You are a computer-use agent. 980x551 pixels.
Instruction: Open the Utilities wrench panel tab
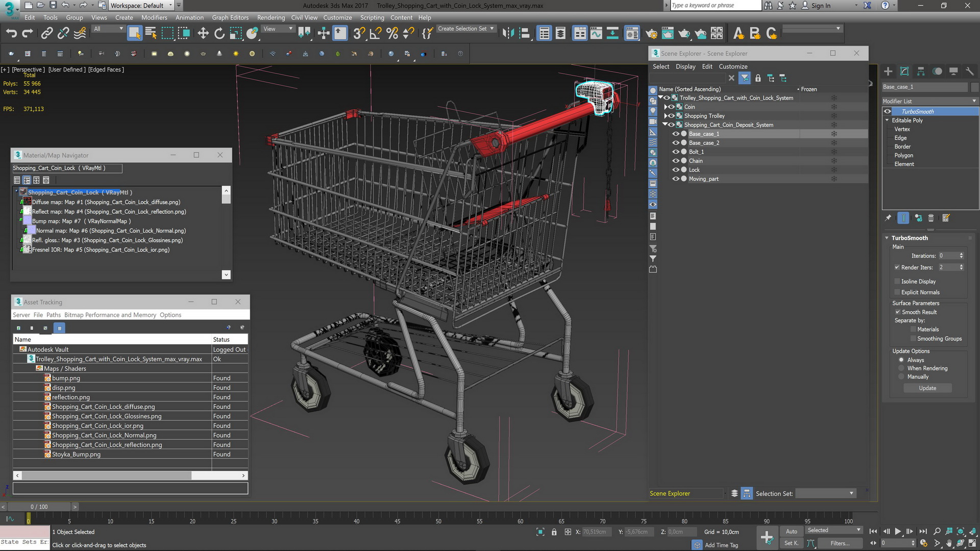coord(970,71)
